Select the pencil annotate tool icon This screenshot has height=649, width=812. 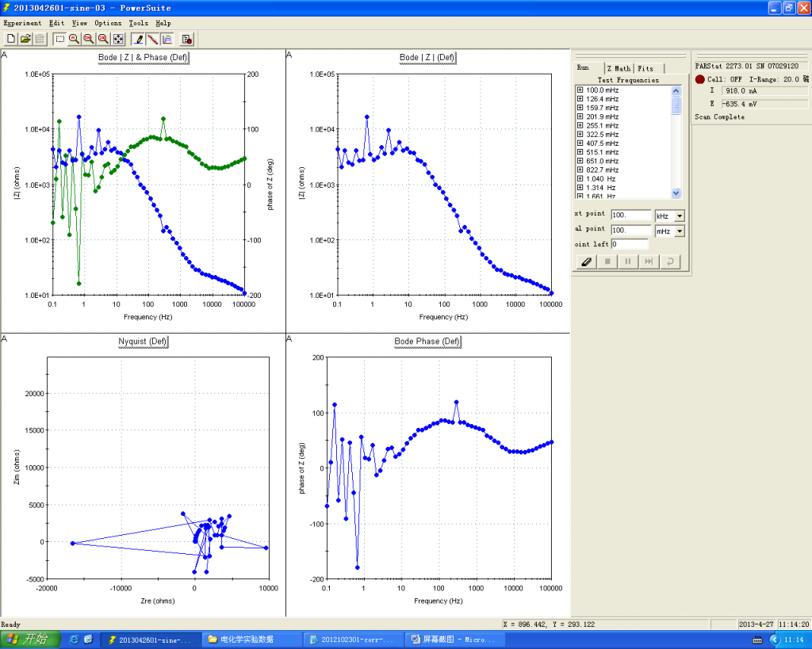(138, 39)
